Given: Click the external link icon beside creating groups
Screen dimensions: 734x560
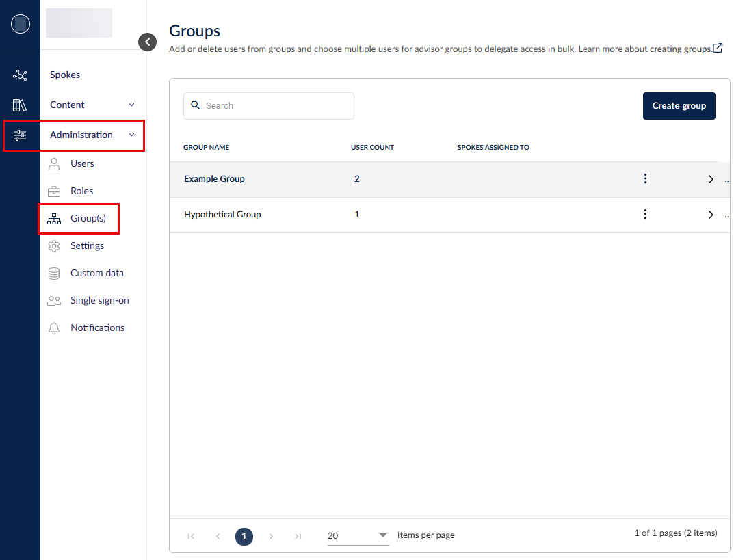Looking at the screenshot, I should pyautogui.click(x=718, y=49).
